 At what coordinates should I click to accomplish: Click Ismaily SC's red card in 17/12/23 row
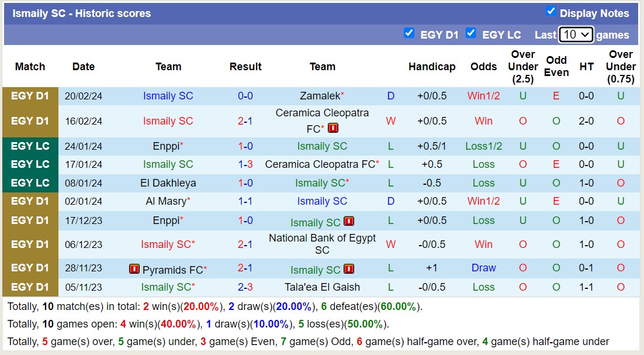[349, 222]
